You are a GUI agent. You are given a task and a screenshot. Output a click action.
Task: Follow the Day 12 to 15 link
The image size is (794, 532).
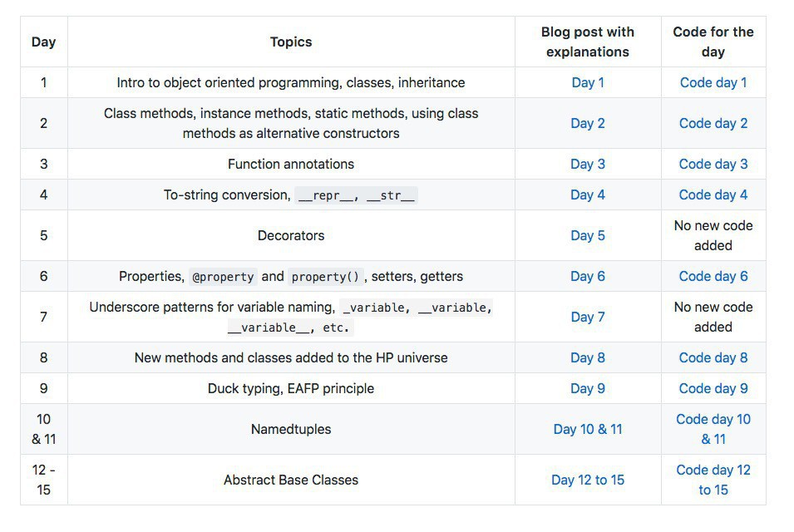tap(587, 480)
